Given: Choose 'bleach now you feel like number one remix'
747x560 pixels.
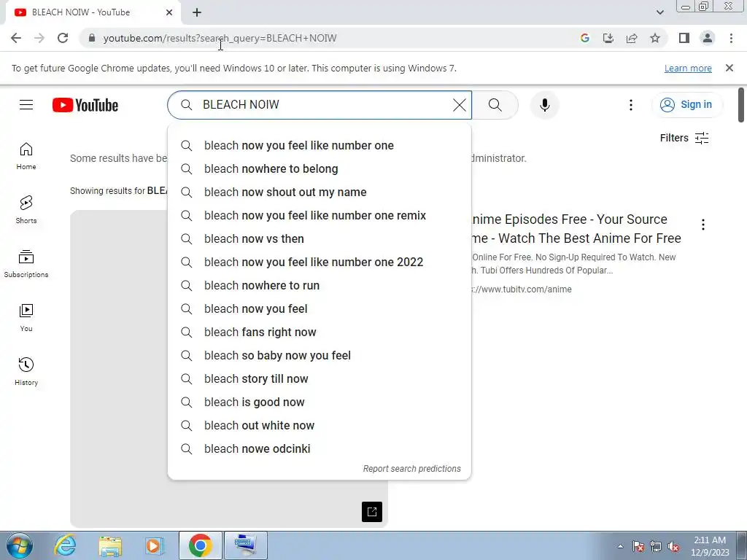Looking at the screenshot, I should (320, 216).
